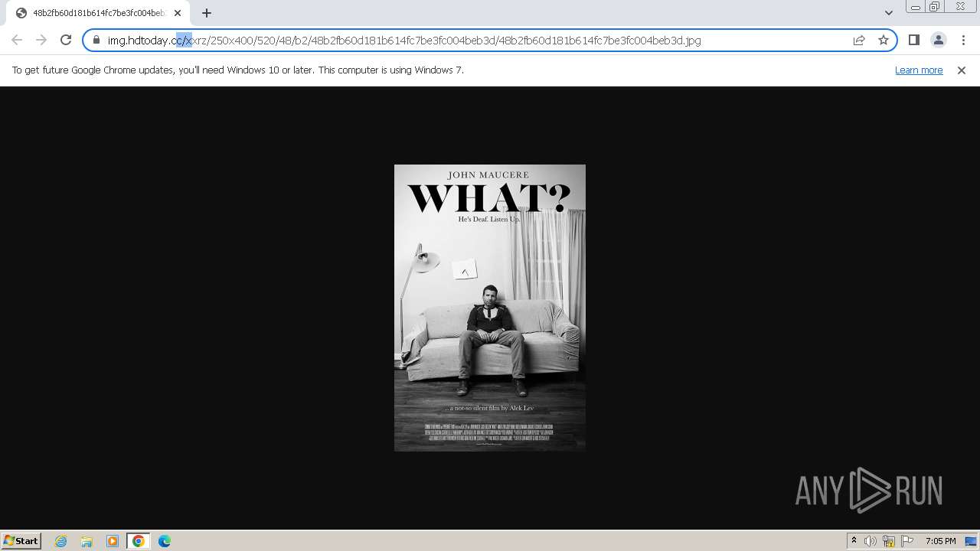Click the browser back arrow

[x=17, y=40]
